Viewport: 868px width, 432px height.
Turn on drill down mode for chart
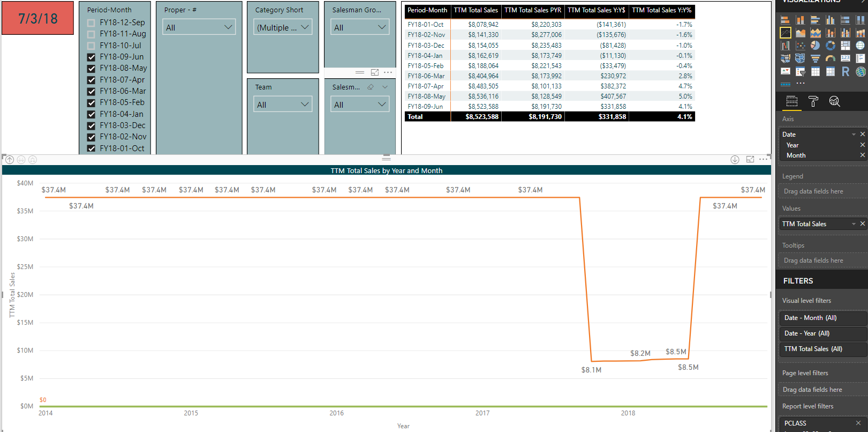pos(735,160)
